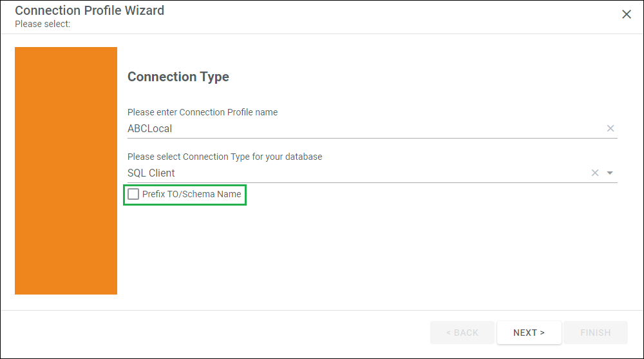
Task: Click the greater-than arrow in NEXT button
Action: (x=542, y=333)
